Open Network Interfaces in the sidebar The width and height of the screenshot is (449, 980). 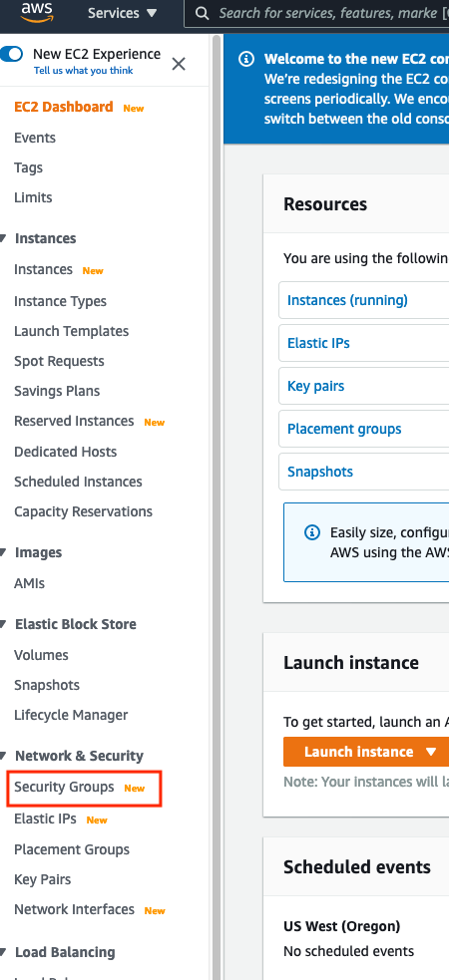pyautogui.click(x=74, y=909)
